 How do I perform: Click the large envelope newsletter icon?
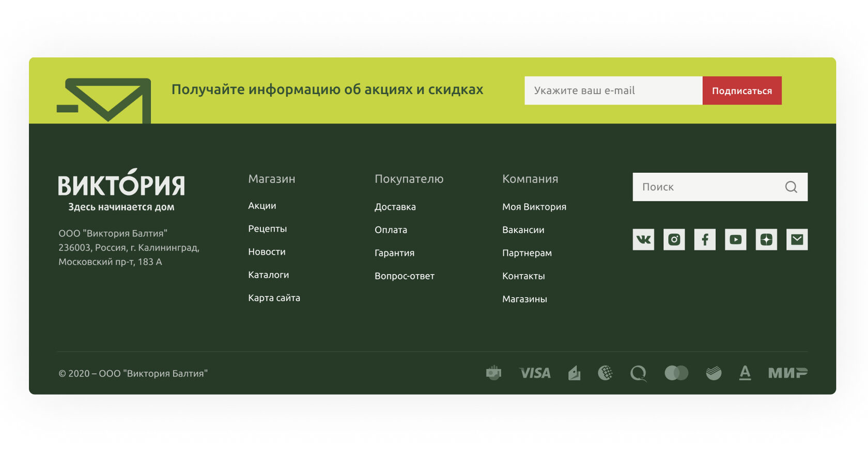[104, 100]
